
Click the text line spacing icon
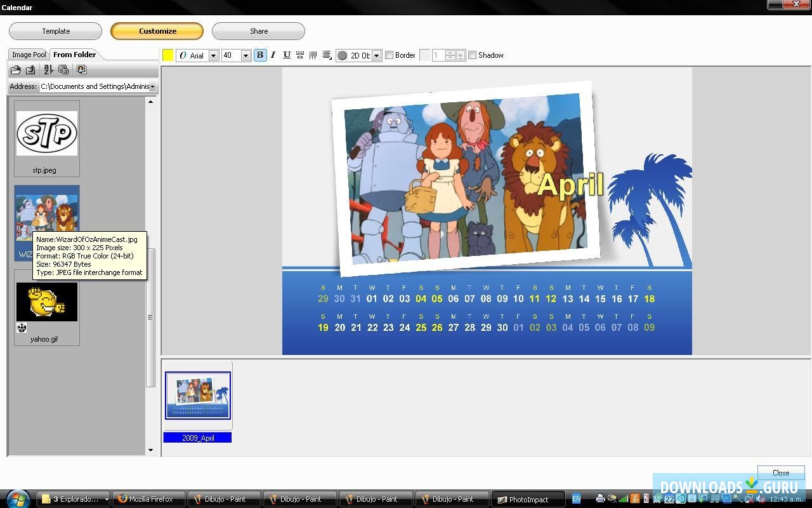(x=327, y=55)
